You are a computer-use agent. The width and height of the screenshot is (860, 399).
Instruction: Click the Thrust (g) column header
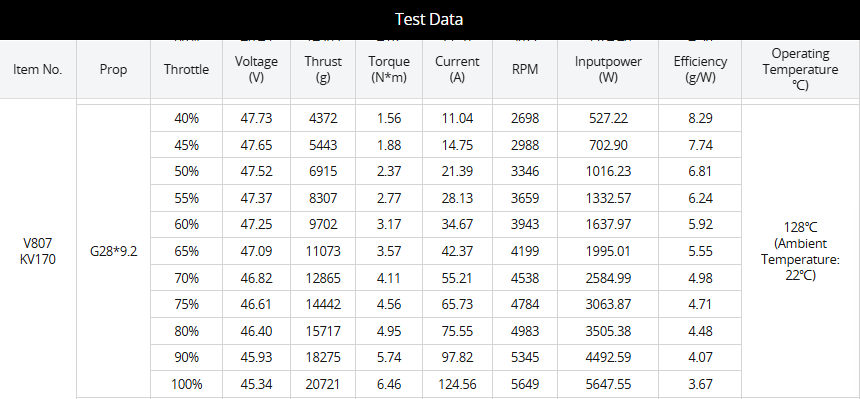[x=323, y=70]
